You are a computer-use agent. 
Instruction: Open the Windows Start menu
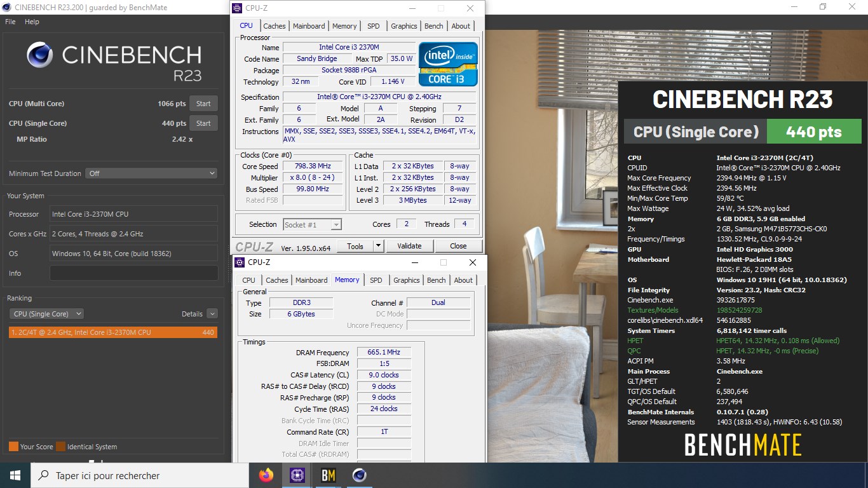[x=15, y=475]
